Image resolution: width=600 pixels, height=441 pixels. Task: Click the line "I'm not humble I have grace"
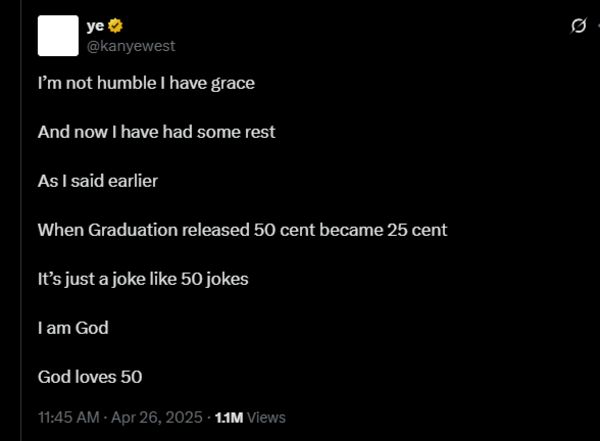(x=146, y=83)
